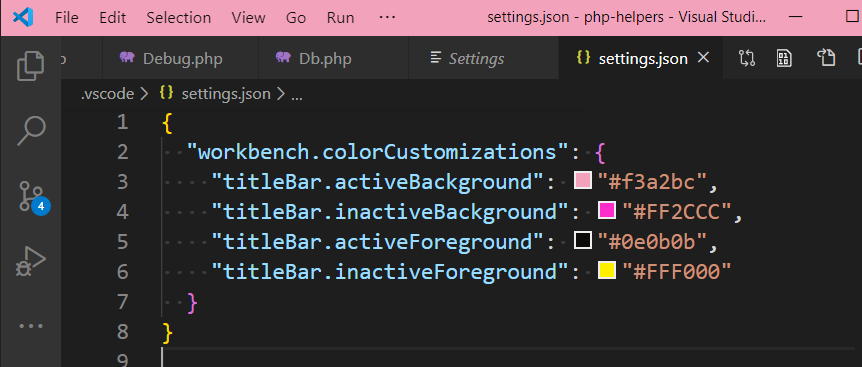Click the "titleBar.activeBackground" key
This screenshot has width=862, height=367.
click(378, 181)
